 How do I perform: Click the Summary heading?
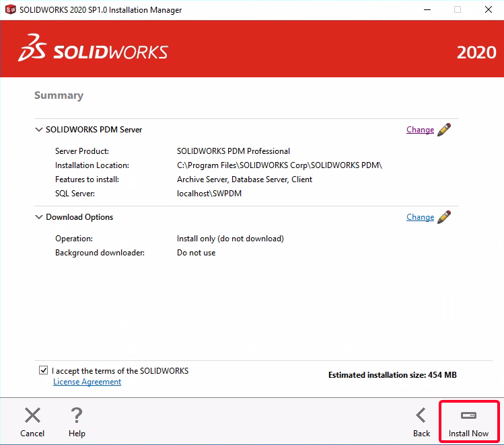(59, 95)
